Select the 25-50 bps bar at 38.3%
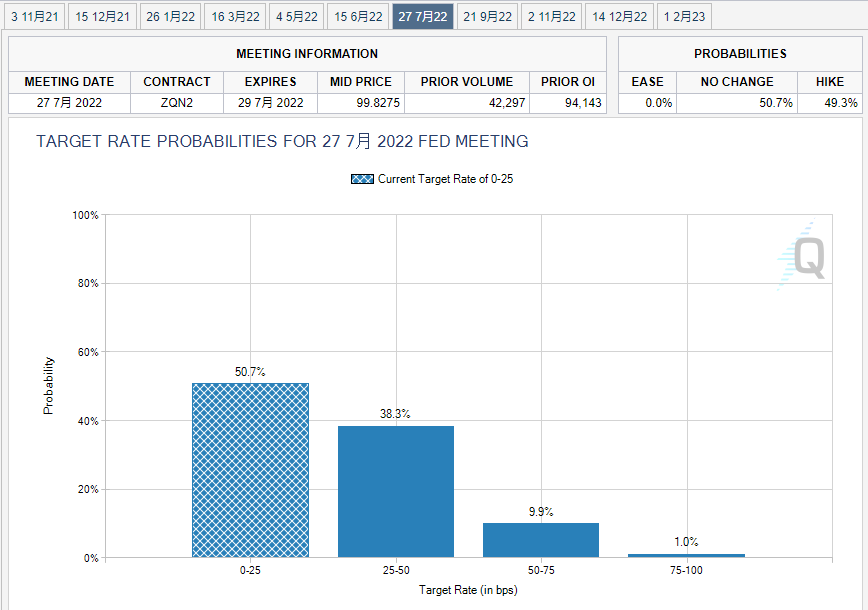Screen dimensions: 868x610 tap(396, 491)
